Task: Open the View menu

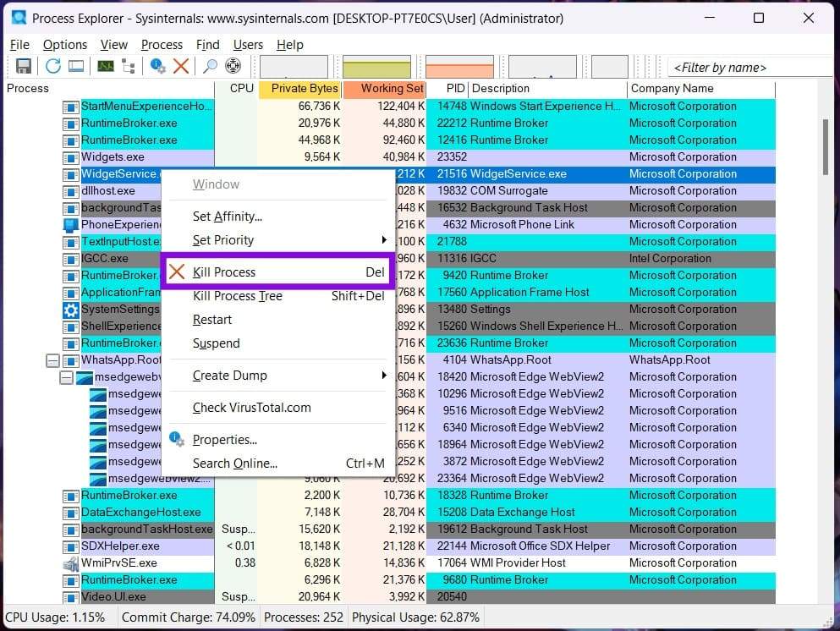Action: tap(114, 45)
